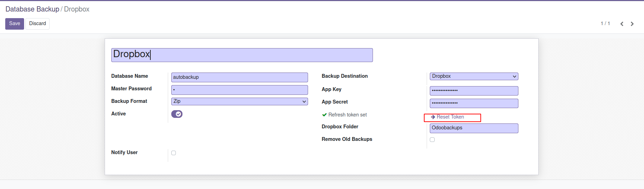
Task: Click the Save button
Action: pyautogui.click(x=15, y=24)
